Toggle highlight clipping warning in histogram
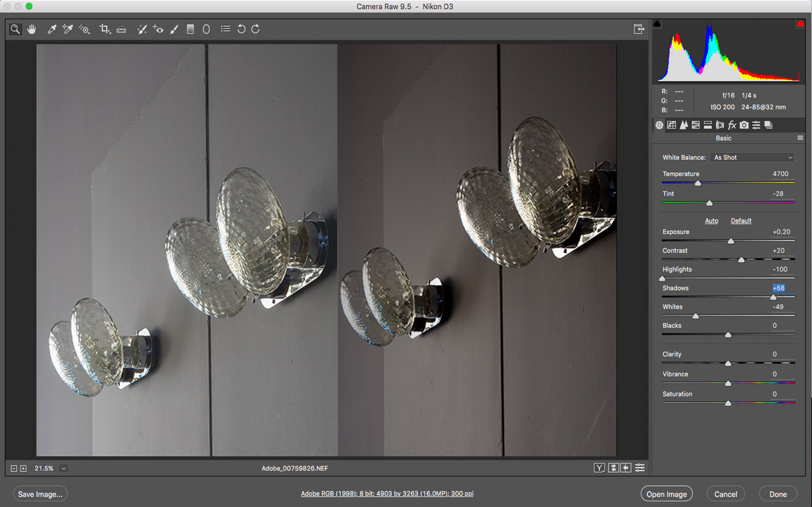The width and height of the screenshot is (812, 507). pyautogui.click(x=800, y=24)
